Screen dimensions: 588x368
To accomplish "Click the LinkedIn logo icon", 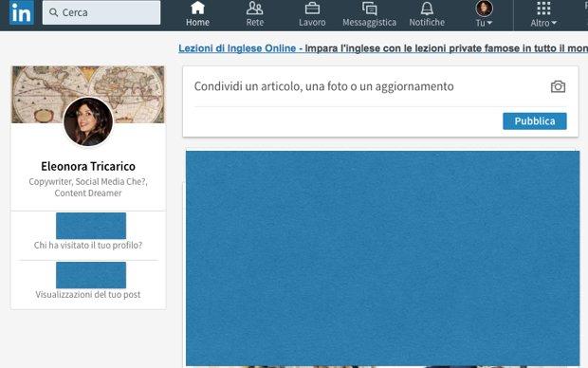I will 22,12.
